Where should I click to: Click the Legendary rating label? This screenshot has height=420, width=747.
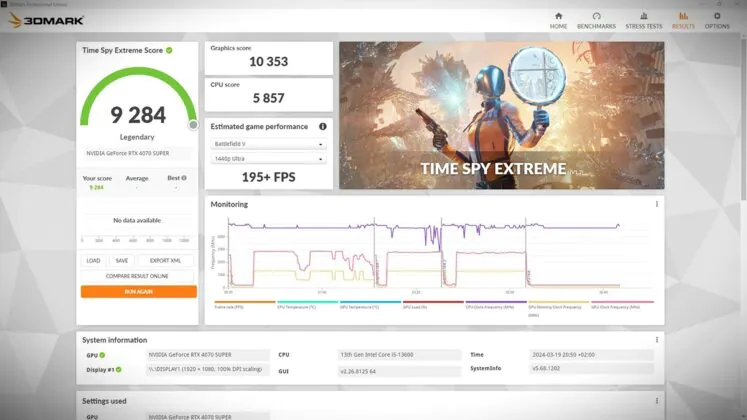[x=137, y=137]
